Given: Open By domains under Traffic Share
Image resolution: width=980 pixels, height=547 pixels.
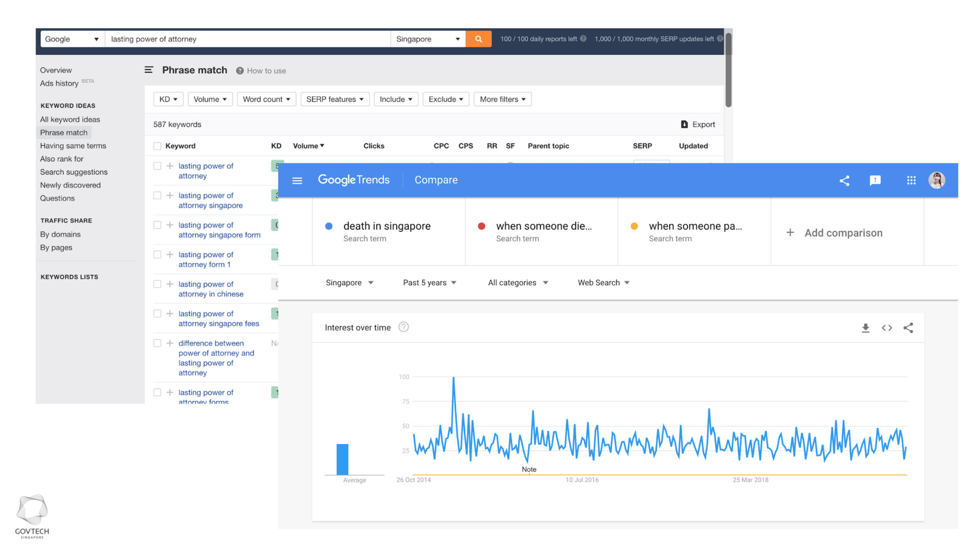Looking at the screenshot, I should 60,234.
